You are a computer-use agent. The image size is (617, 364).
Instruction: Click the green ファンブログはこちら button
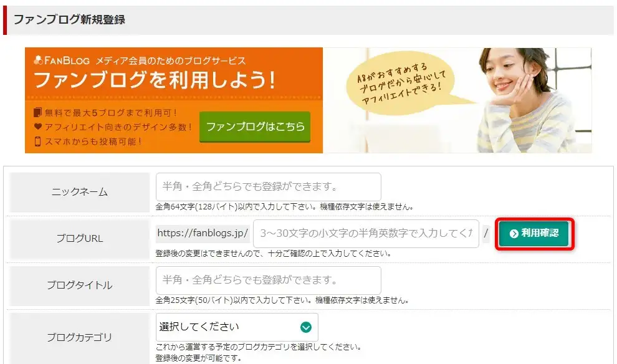pos(255,127)
